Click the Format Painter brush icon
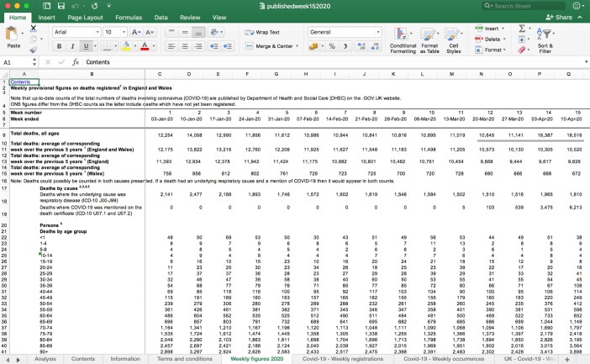 pyautogui.click(x=34, y=50)
